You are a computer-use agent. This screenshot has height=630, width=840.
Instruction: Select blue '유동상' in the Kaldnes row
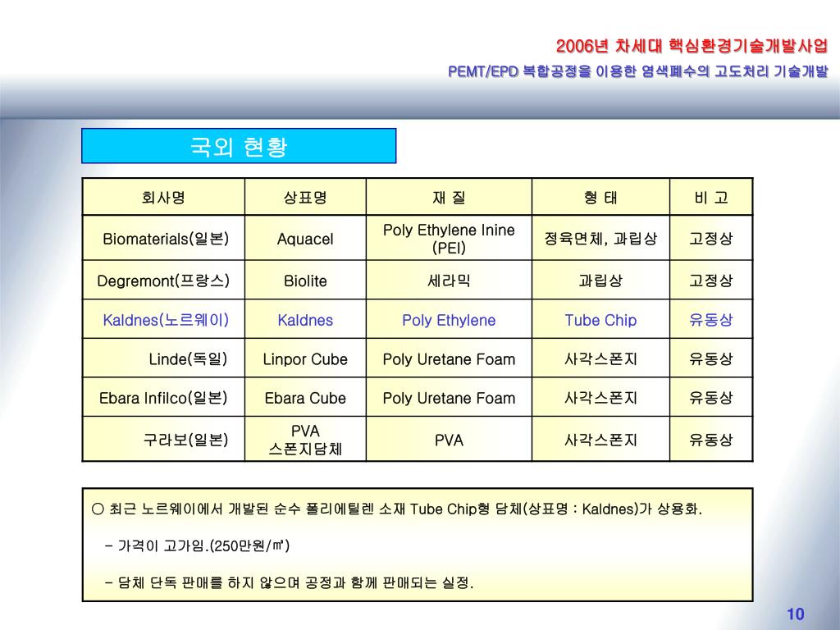point(711,319)
